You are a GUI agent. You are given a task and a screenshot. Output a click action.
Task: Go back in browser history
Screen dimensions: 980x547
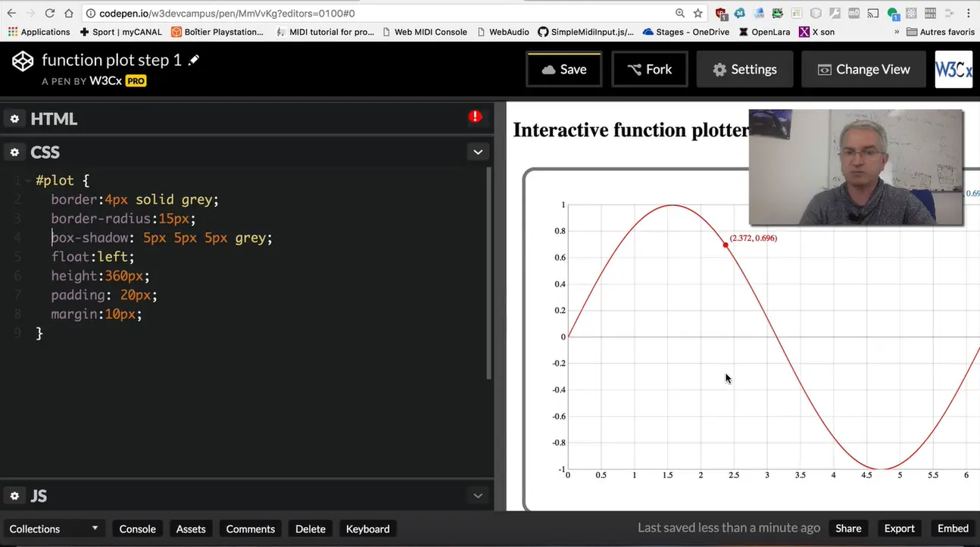coord(11,14)
